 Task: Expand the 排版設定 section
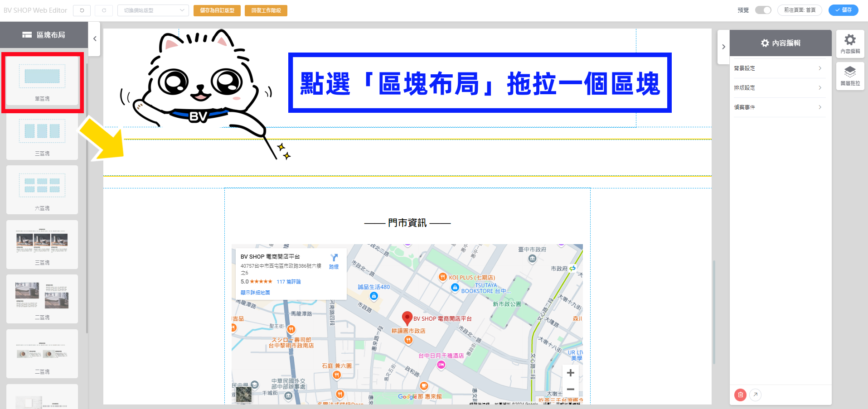[x=780, y=88]
